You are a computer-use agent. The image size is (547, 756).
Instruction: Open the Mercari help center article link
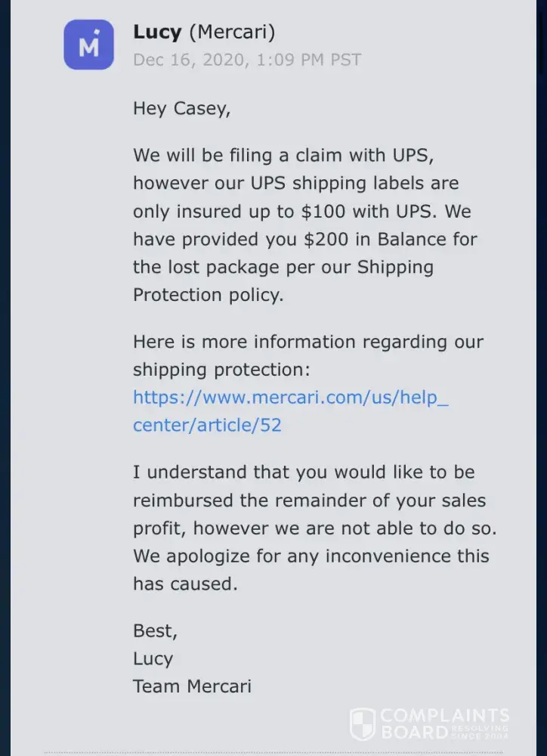coord(291,411)
